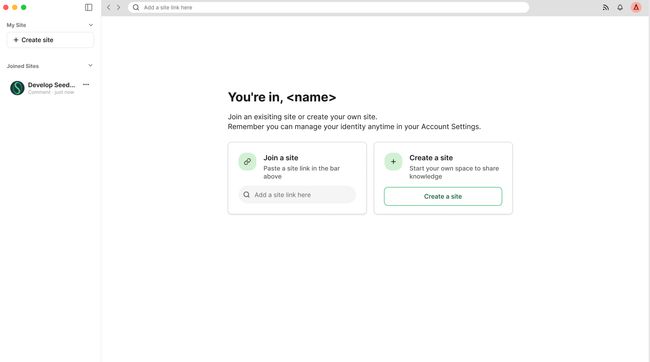Collapse the My Site section
This screenshot has width=650, height=362.
(91, 25)
